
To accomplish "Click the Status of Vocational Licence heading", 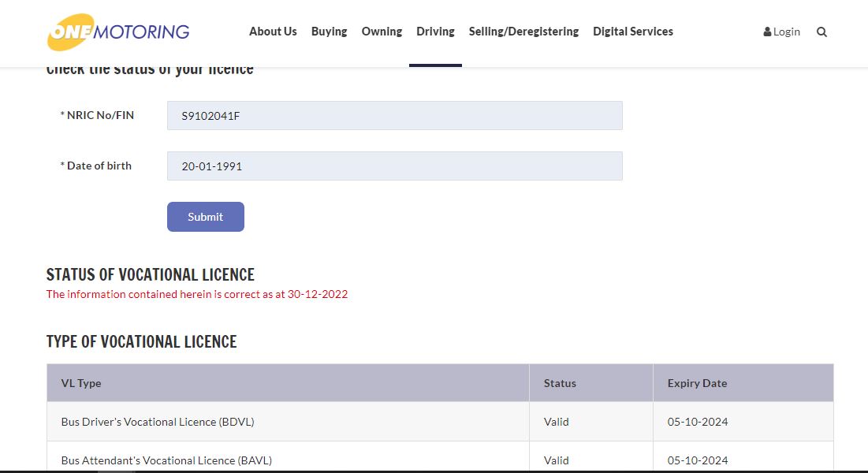I will coord(151,275).
